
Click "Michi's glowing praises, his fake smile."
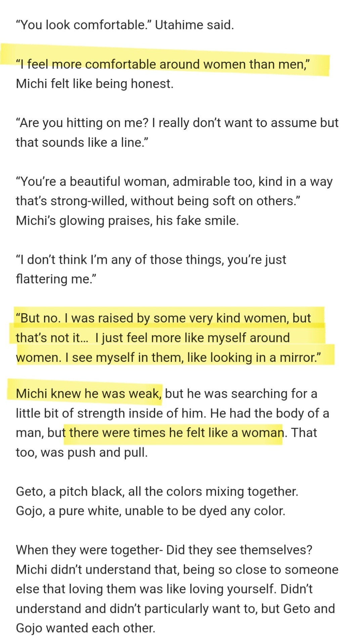tap(127, 220)
